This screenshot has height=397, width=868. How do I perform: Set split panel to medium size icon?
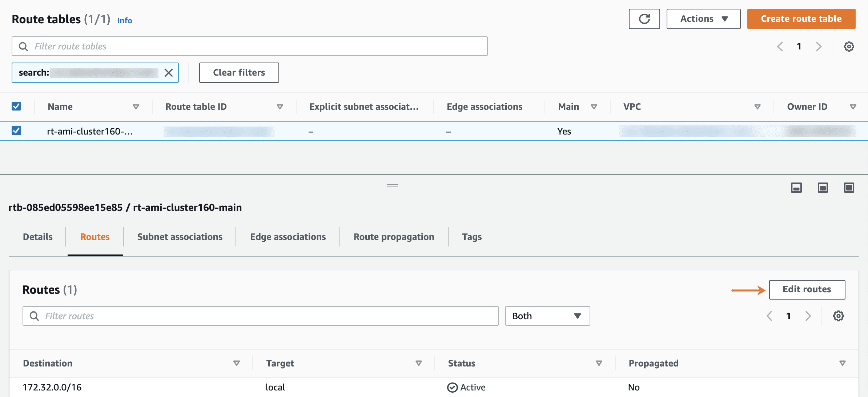click(823, 188)
